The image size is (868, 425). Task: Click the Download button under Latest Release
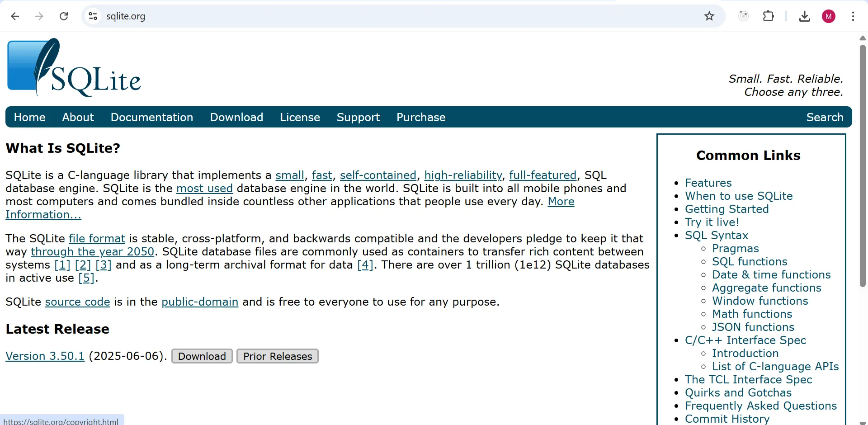(202, 356)
